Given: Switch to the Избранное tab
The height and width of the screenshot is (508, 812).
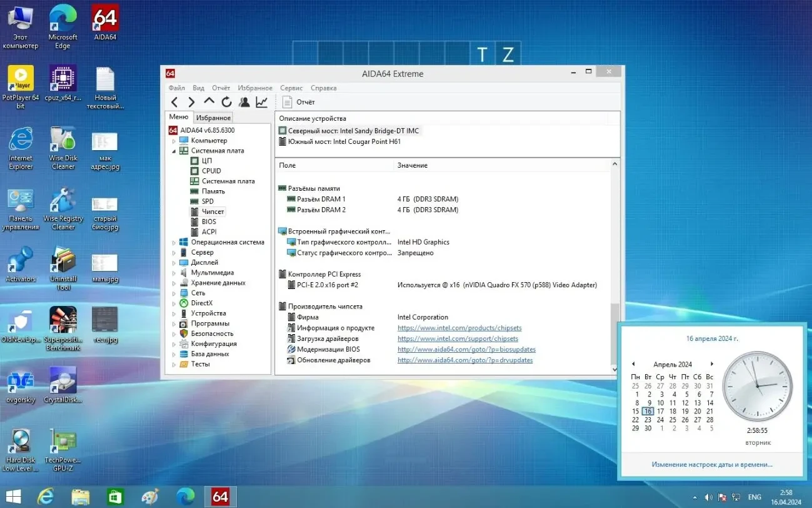Looking at the screenshot, I should 213,116.
